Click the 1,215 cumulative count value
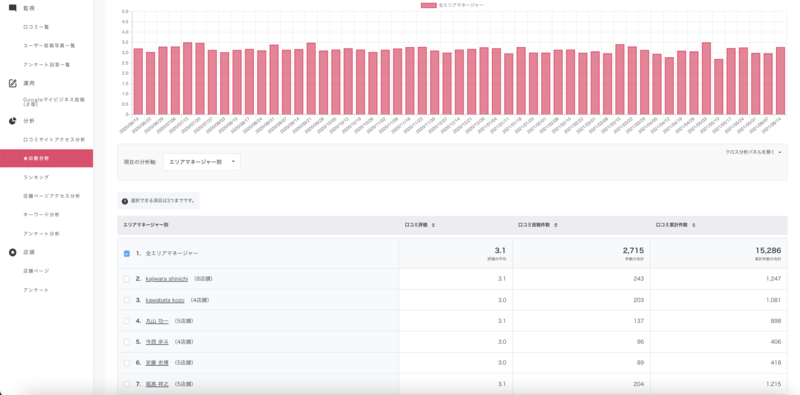This screenshot has width=800, height=395. [773, 384]
